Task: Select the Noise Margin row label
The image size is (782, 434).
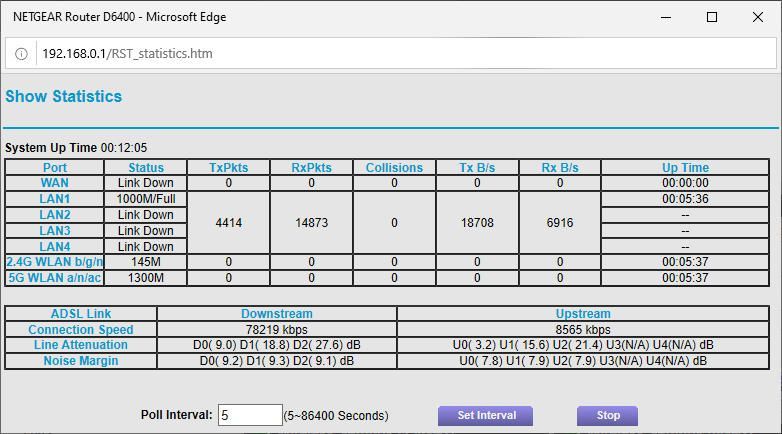Action: coord(81,360)
